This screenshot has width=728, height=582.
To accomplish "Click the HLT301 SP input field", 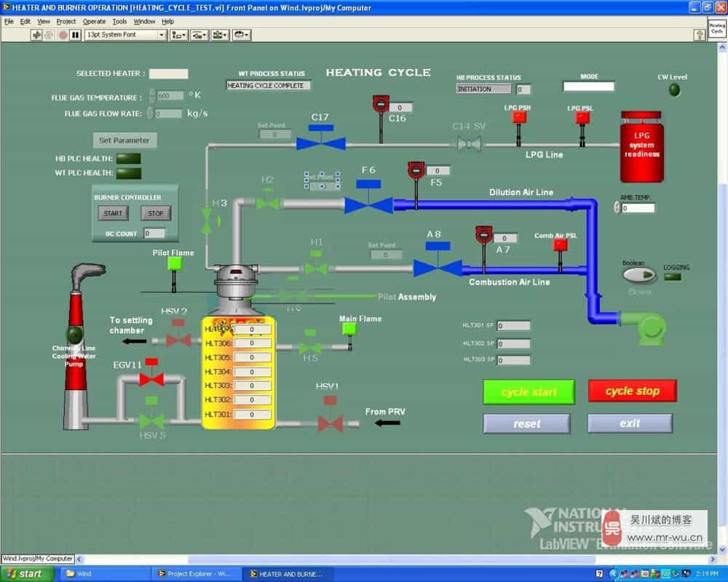I will coord(513,326).
